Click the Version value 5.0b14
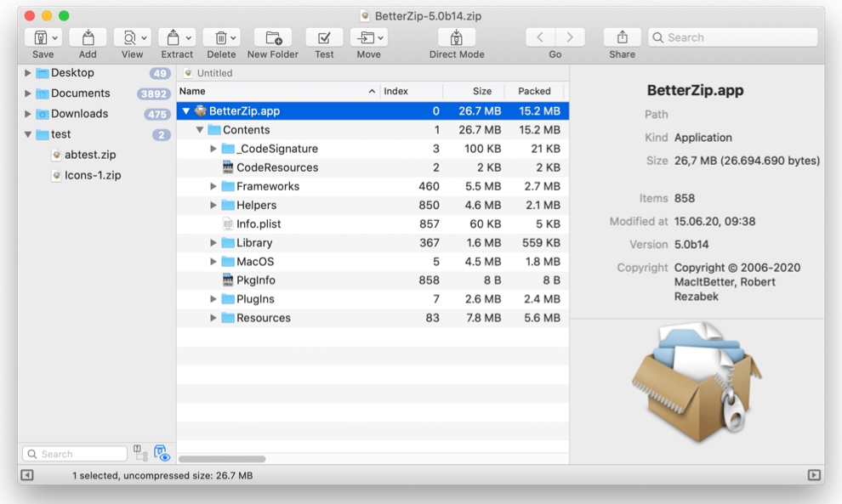 pos(691,244)
